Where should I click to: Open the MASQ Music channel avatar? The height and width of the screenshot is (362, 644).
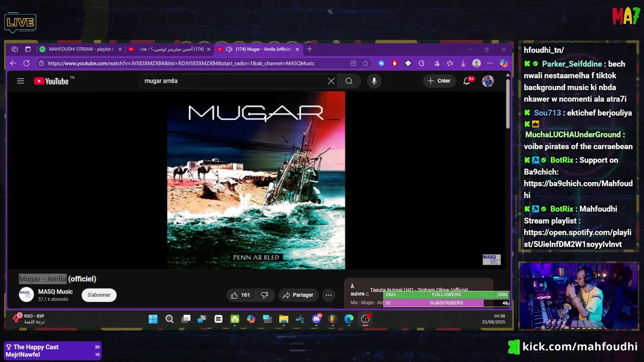coord(26,295)
